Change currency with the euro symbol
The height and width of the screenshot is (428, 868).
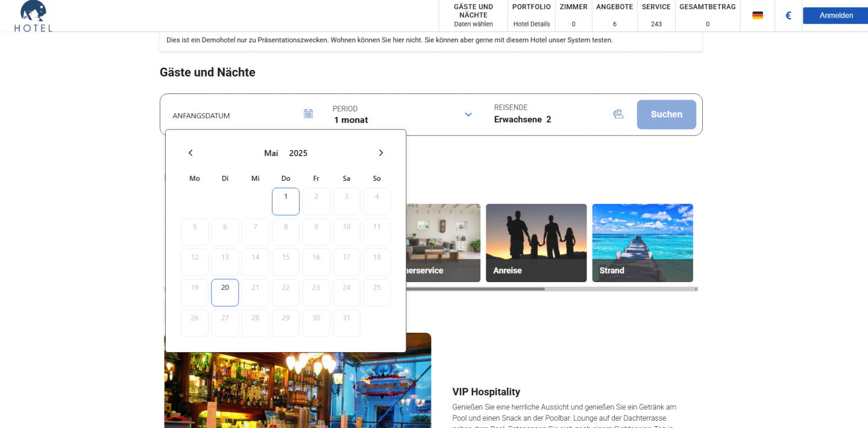pyautogui.click(x=788, y=16)
